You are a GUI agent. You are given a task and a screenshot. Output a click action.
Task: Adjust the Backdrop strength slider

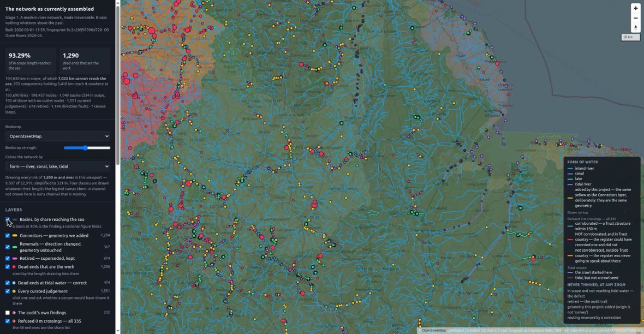click(x=87, y=148)
